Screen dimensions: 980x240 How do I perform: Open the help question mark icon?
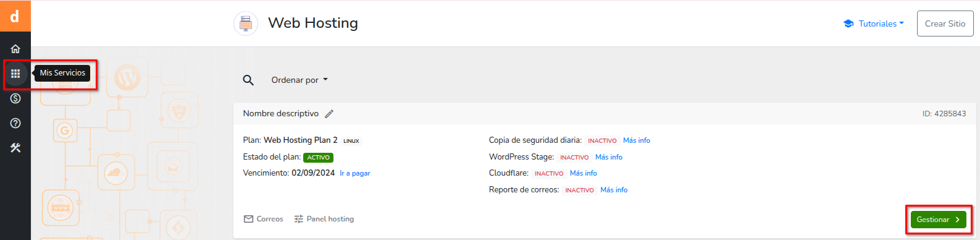pos(15,123)
